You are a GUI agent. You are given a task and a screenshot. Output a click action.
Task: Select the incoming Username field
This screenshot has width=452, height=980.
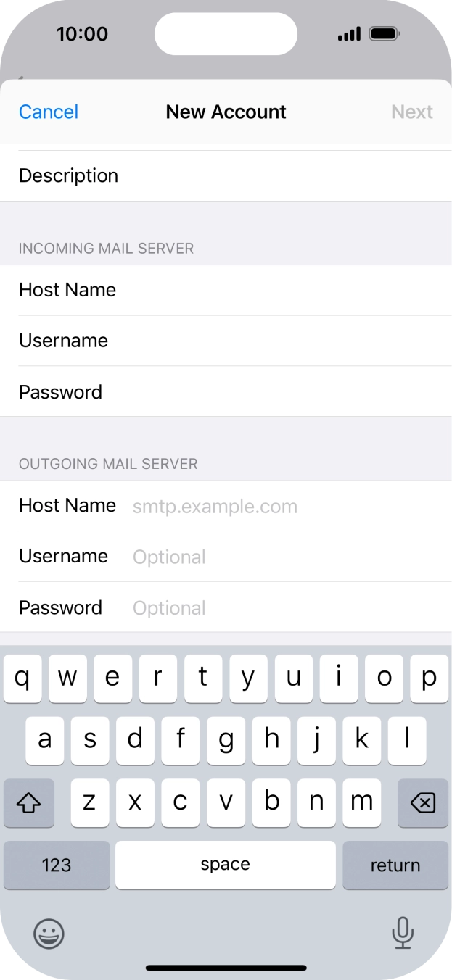click(226, 340)
